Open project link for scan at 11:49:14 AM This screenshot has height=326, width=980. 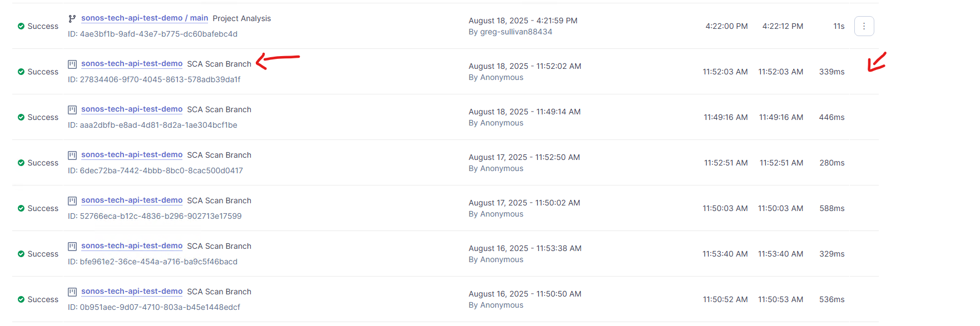click(x=132, y=109)
